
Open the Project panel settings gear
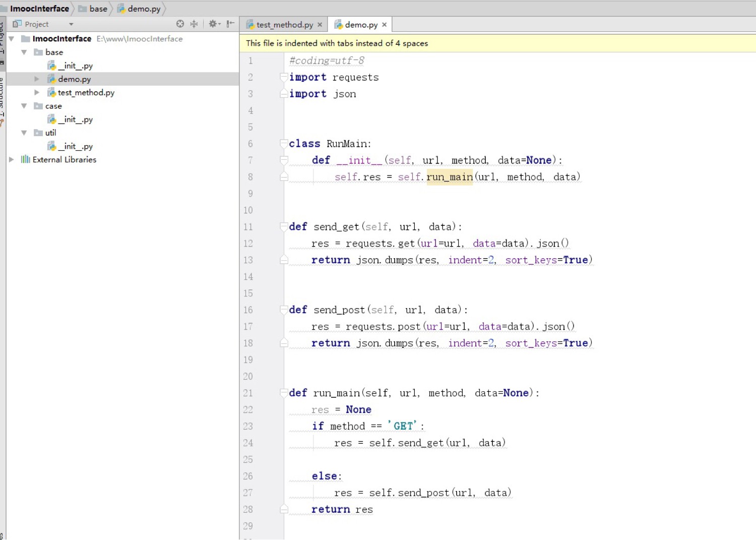[214, 24]
